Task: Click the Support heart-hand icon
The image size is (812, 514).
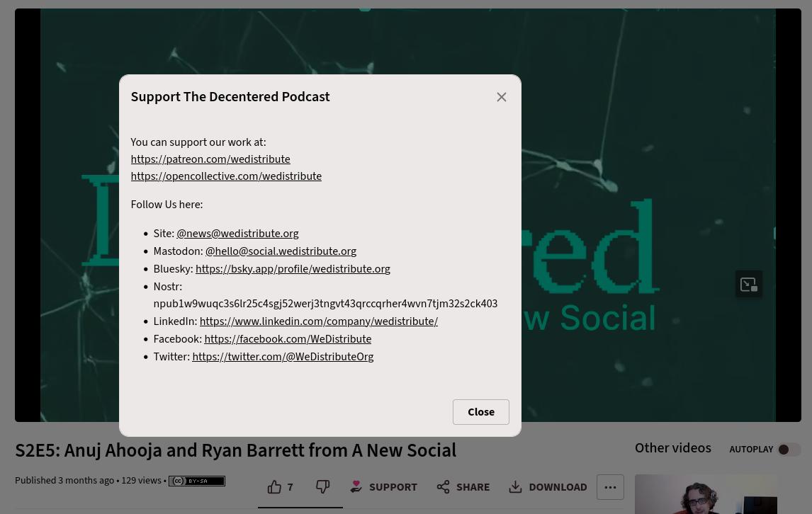Action: coord(356,487)
